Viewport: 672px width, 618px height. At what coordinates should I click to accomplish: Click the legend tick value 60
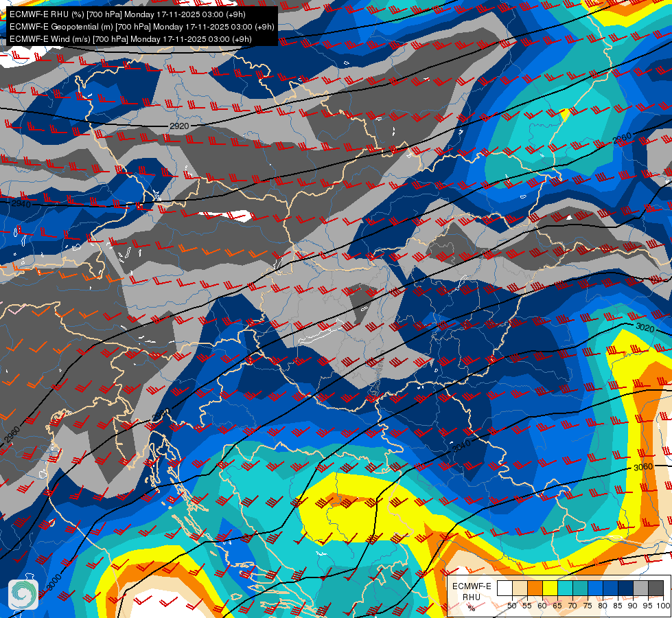pos(542,606)
